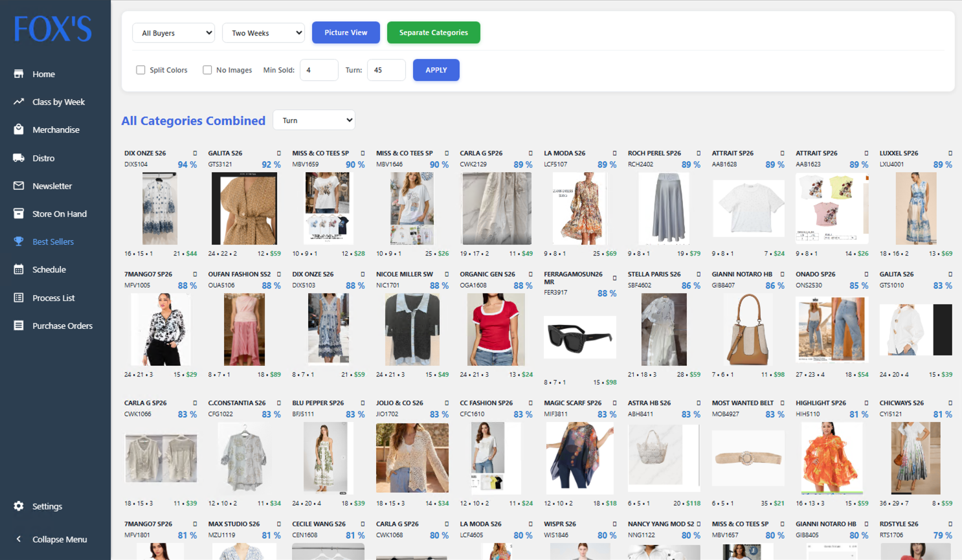Click the GIB8407 handbag image
This screenshot has width=962, height=560.
point(748,330)
